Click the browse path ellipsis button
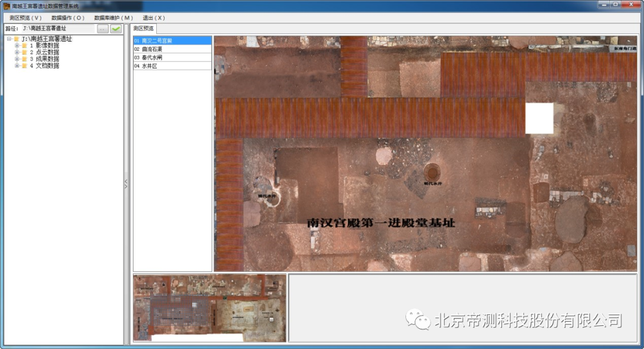This screenshot has width=644, height=349. tap(103, 28)
